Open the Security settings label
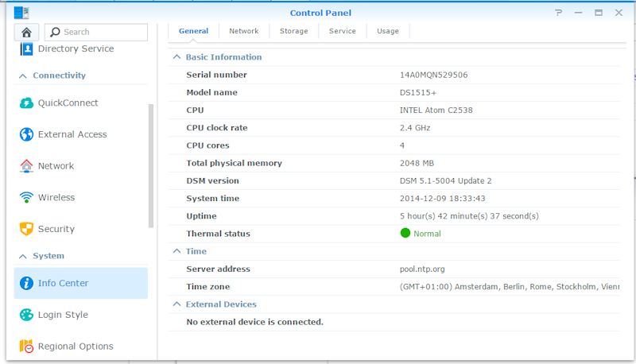 tap(56, 229)
